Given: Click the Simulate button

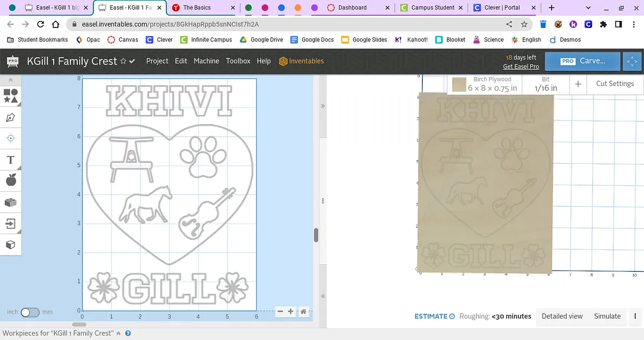Looking at the screenshot, I should click(607, 316).
